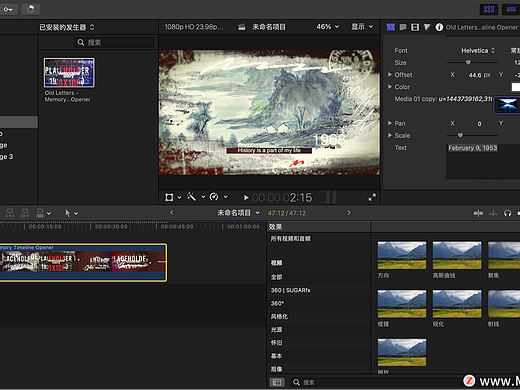This screenshot has width=520, height=390.
Task: Open the 46% zoom level dropdown
Action: (328, 27)
